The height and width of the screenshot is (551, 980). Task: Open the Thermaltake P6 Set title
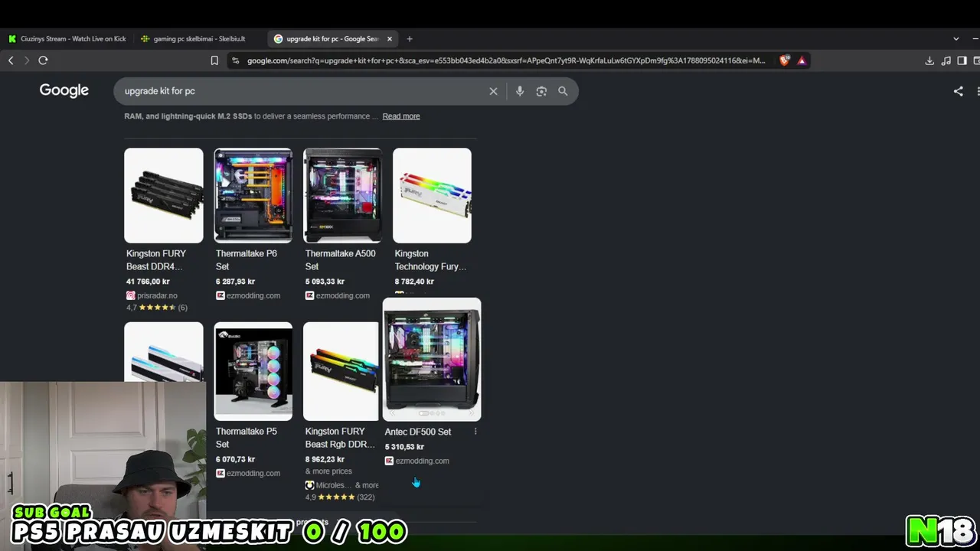[247, 260]
